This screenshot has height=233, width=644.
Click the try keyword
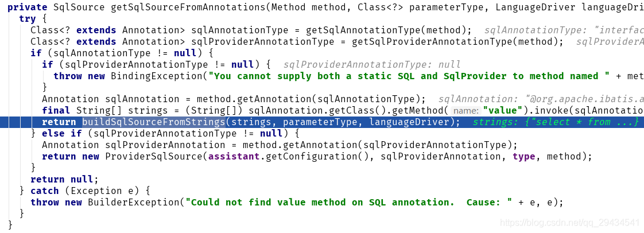click(x=27, y=19)
